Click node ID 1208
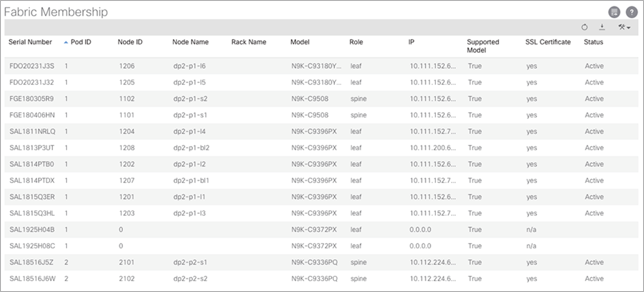The width and height of the screenshot is (644, 292). [127, 148]
